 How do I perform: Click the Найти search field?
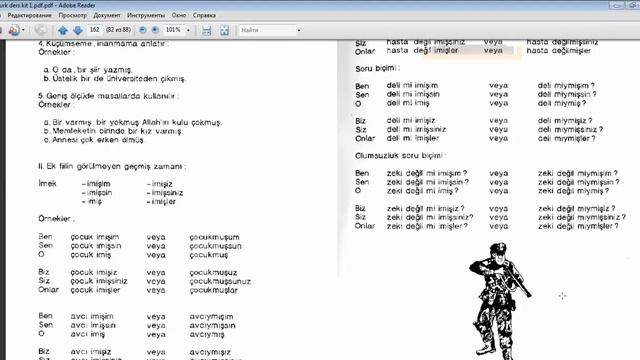coord(267,30)
